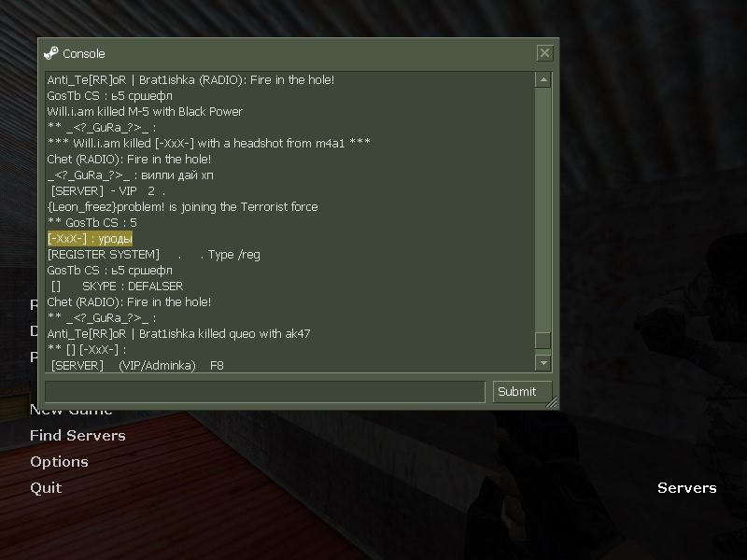The height and width of the screenshot is (560, 747).
Task: Close the Console window with X
Action: tap(544, 53)
